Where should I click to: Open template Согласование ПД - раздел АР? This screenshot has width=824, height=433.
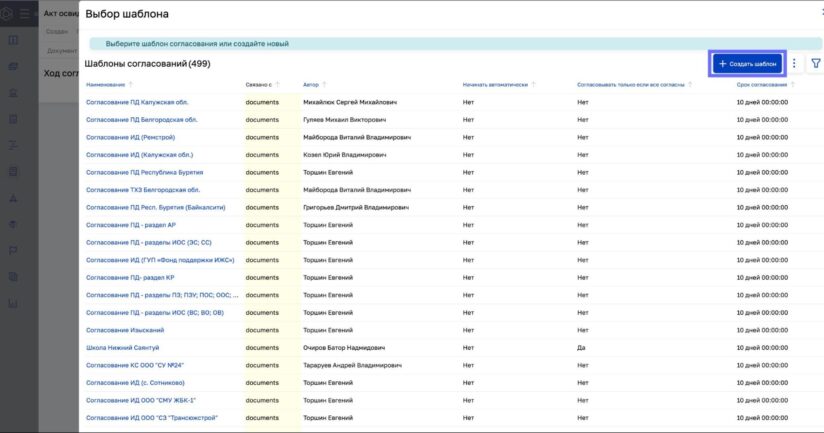(x=131, y=225)
